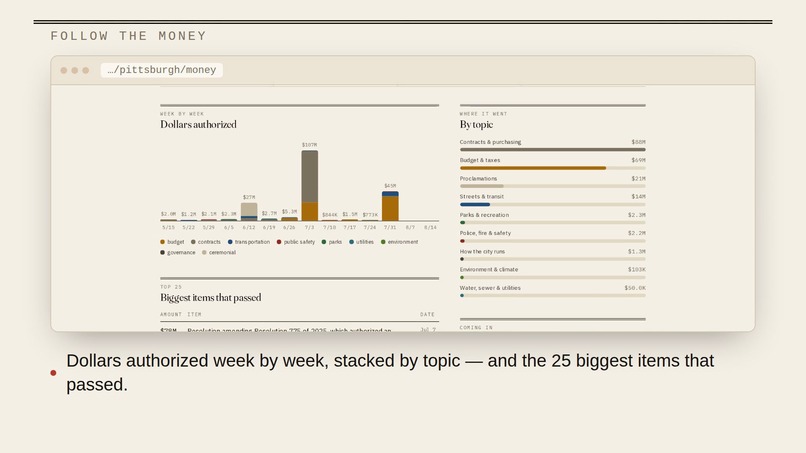Viewport: 806px width, 453px height.
Task: Click the FOLLOW THE MONEY slide title
Action: pyautogui.click(x=129, y=36)
